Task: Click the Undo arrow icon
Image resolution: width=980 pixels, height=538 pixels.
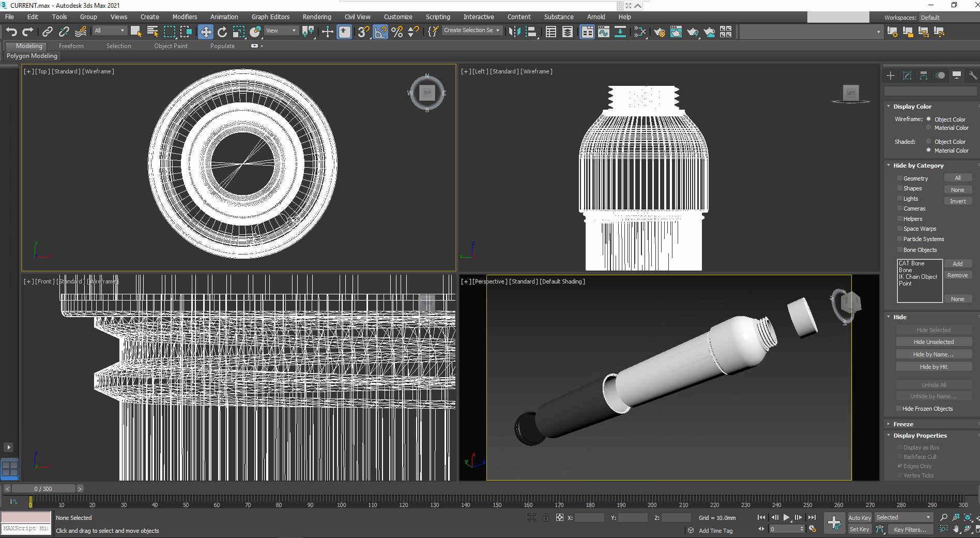Action: click(x=11, y=32)
